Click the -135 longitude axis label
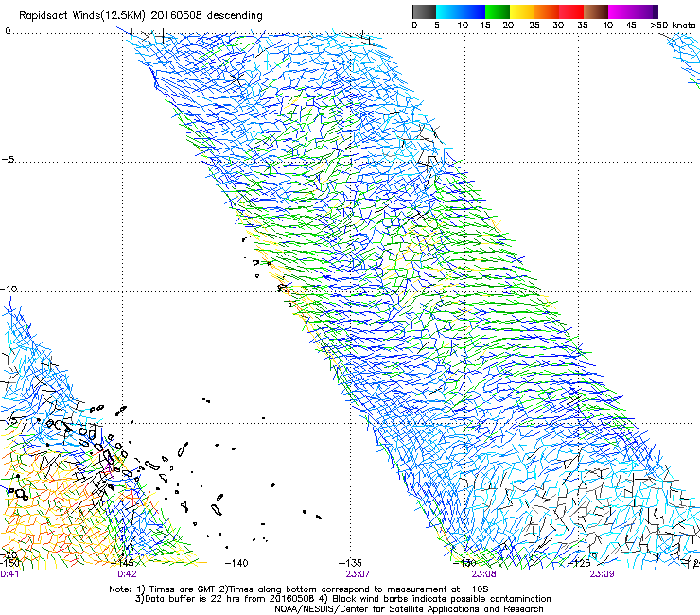Image resolution: width=700 pixels, height=615 pixels. point(350,563)
